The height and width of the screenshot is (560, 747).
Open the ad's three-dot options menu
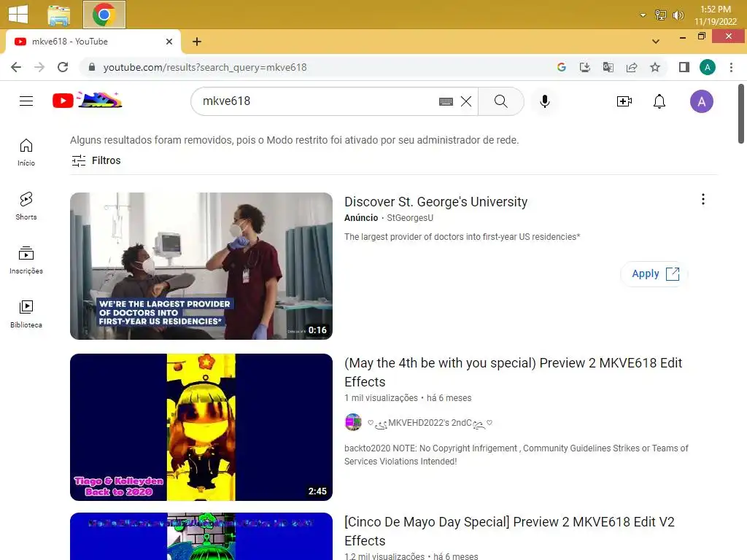pyautogui.click(x=703, y=199)
